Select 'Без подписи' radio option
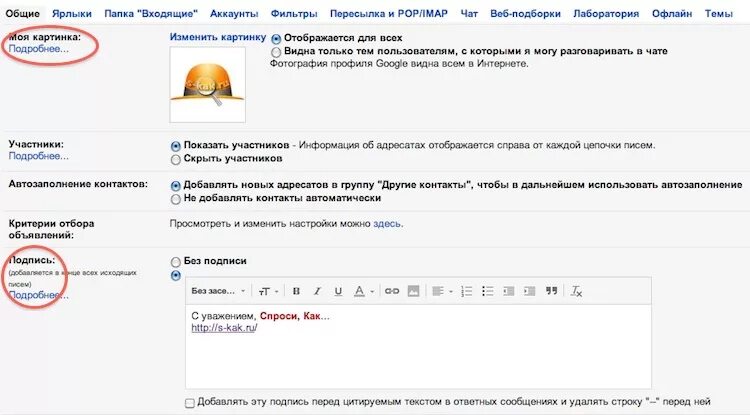Image resolution: width=750 pixels, height=415 pixels. tap(176, 262)
